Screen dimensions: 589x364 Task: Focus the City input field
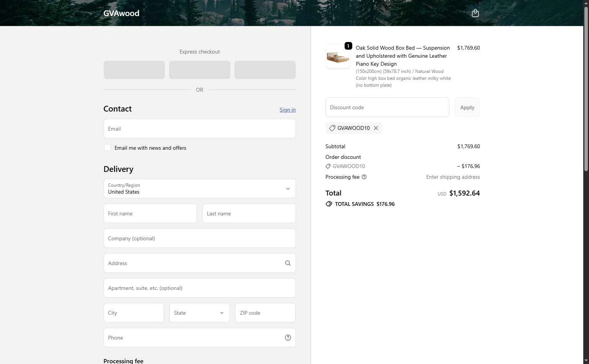(x=134, y=313)
